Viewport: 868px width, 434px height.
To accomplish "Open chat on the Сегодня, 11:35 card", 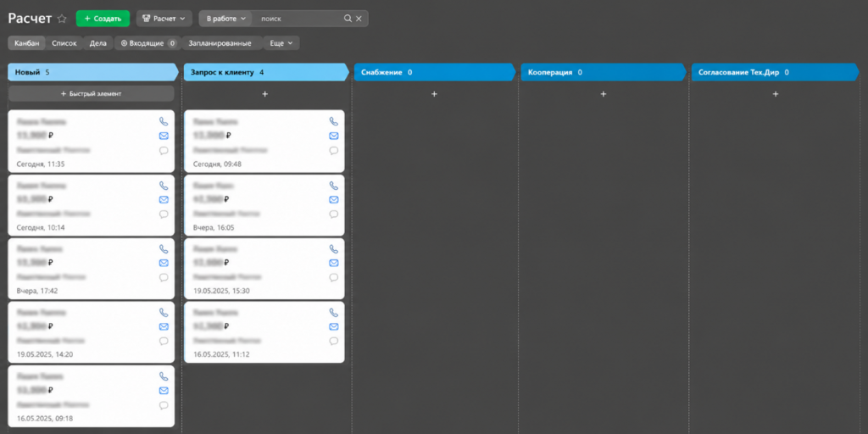I will (x=164, y=151).
